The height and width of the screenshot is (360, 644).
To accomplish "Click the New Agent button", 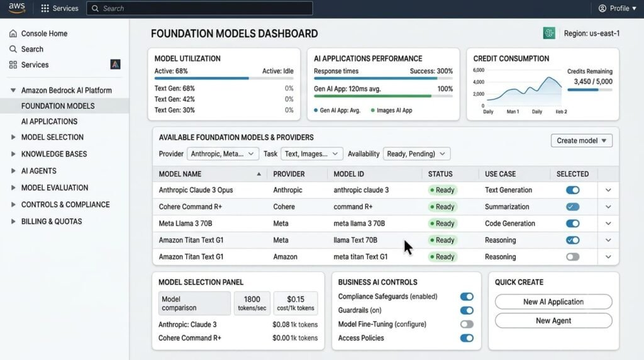I will point(553,320).
